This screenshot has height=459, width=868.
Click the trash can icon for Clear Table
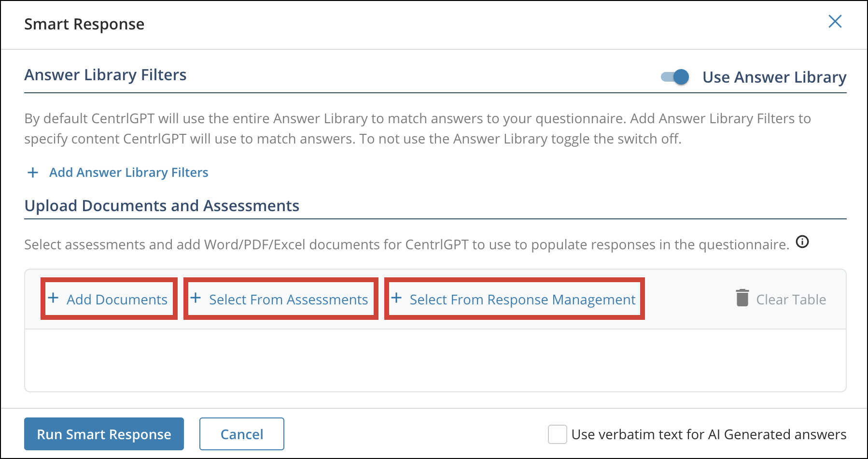pos(742,298)
